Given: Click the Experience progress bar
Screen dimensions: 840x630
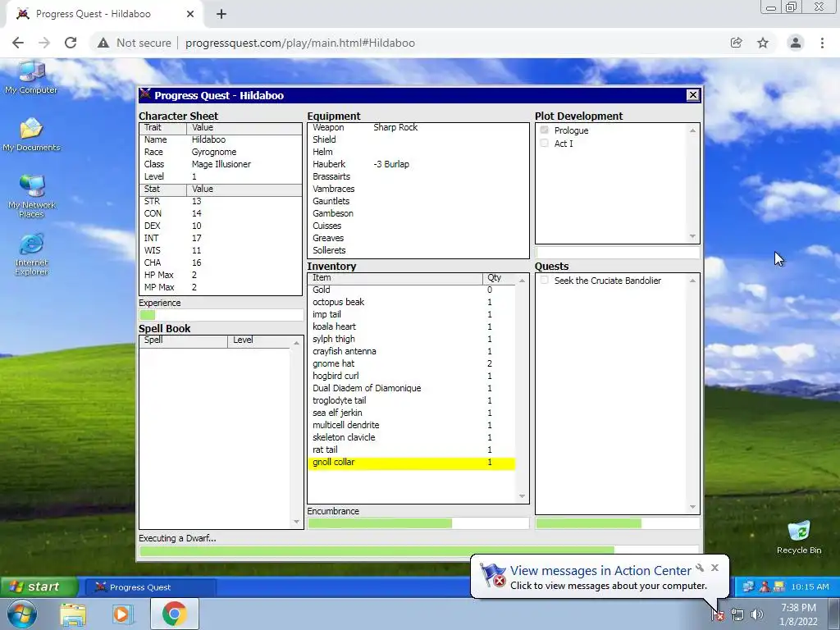Looking at the screenshot, I should (221, 315).
